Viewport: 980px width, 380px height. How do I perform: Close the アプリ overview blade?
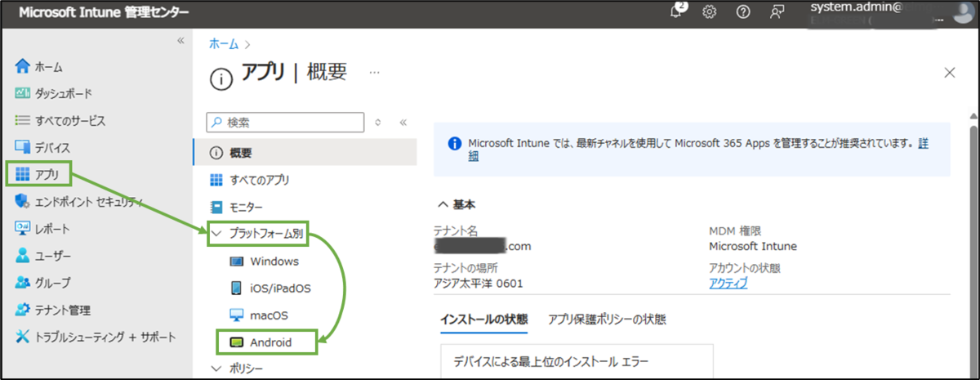[950, 73]
